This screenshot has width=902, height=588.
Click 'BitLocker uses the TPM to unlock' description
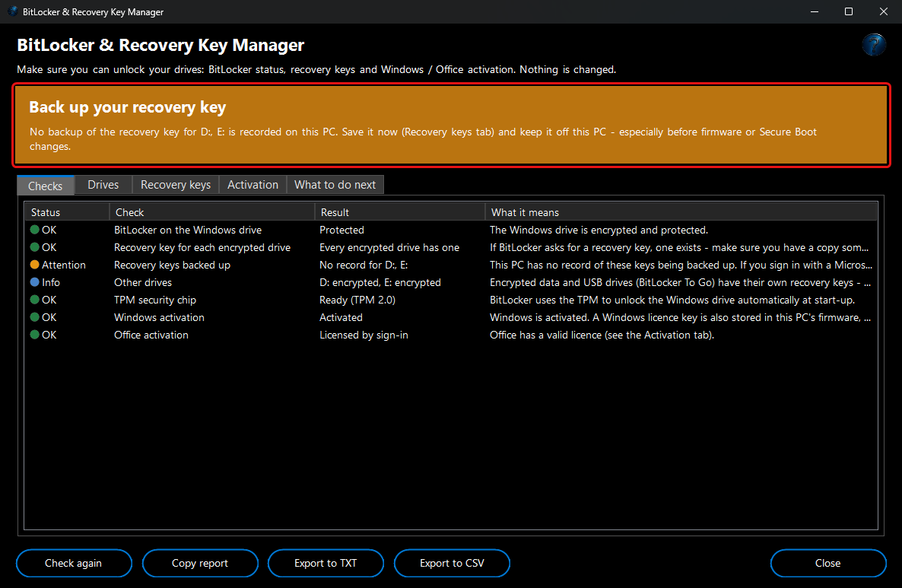672,300
